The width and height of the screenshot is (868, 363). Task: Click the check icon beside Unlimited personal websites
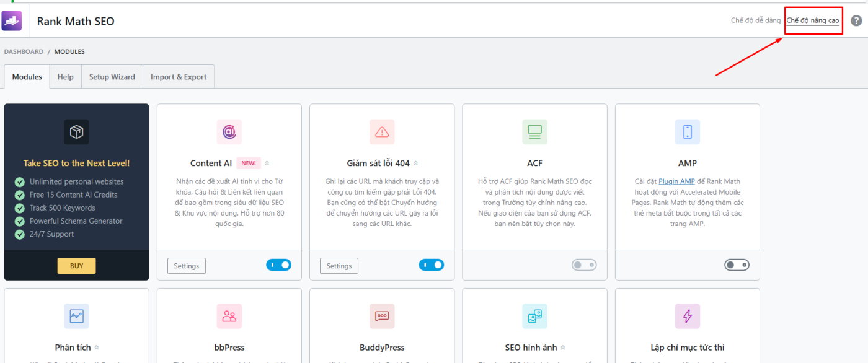[x=20, y=182]
